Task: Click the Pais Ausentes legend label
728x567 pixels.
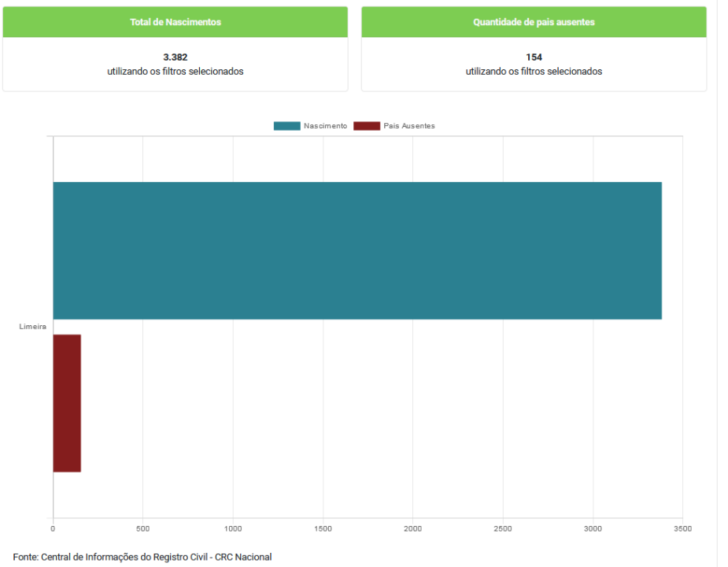Action: point(409,126)
